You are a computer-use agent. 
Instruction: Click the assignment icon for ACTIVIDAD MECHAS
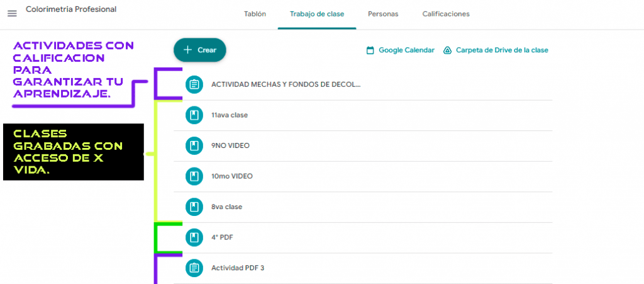pos(194,84)
